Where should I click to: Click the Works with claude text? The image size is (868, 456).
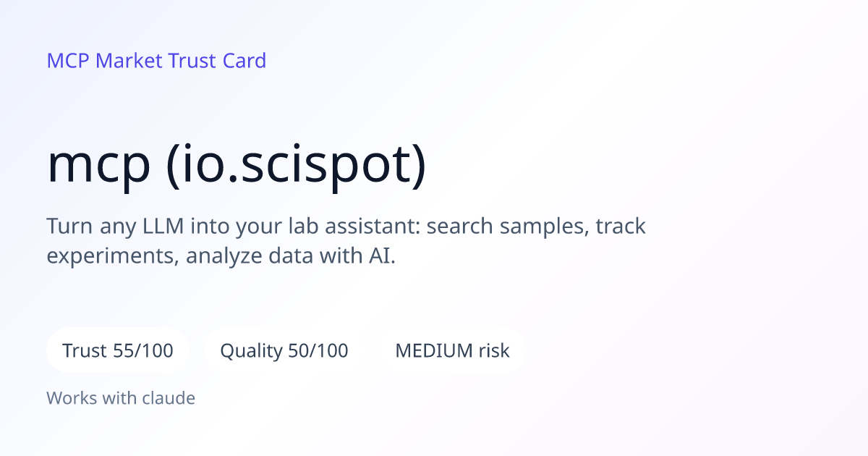[x=121, y=398]
